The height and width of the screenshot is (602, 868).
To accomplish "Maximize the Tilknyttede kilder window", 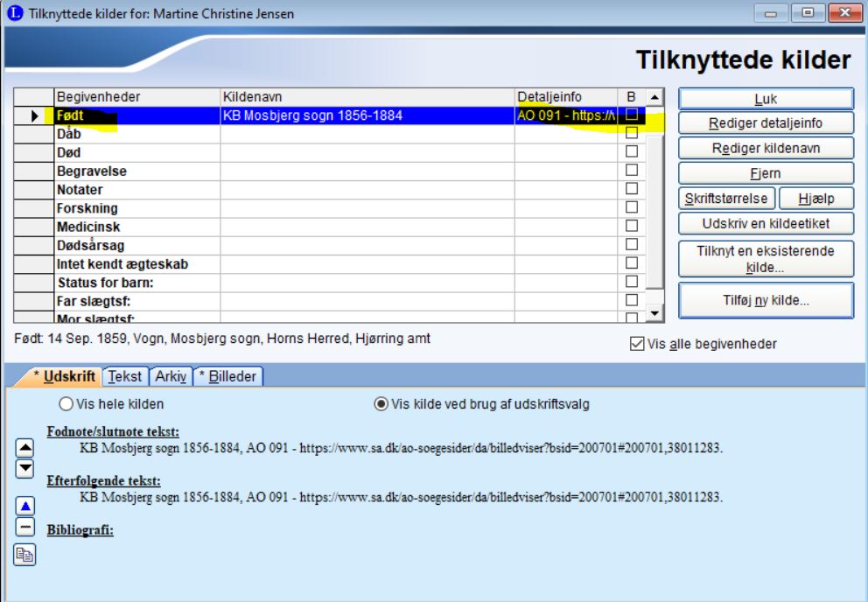I will [x=808, y=13].
